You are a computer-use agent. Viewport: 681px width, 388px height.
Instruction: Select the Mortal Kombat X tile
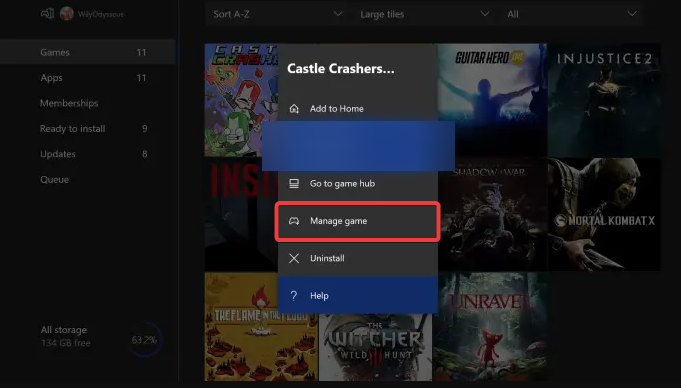pos(604,214)
